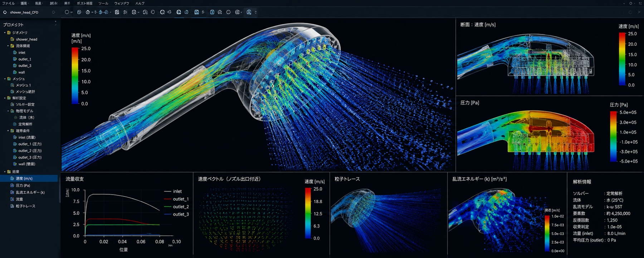The height and width of the screenshot is (258, 644).
Task: Click the 1.0e-05 convergence criterion value
Action: tap(614, 227)
